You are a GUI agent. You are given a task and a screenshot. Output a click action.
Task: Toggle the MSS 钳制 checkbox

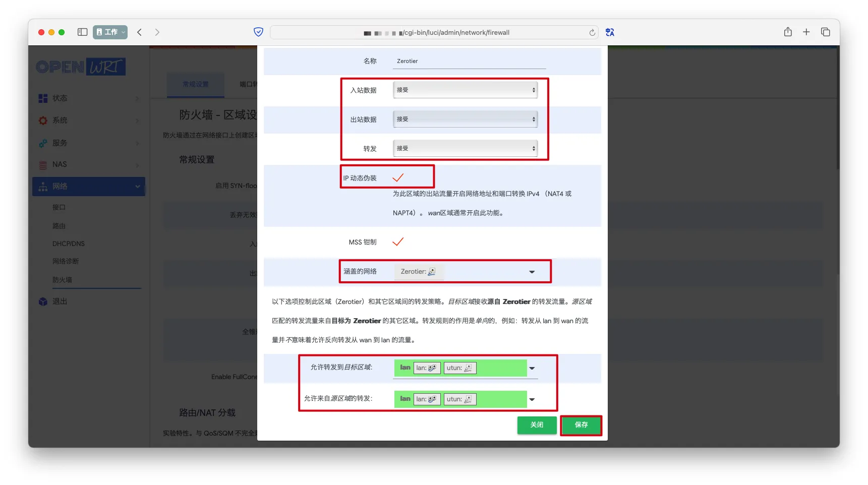point(398,242)
